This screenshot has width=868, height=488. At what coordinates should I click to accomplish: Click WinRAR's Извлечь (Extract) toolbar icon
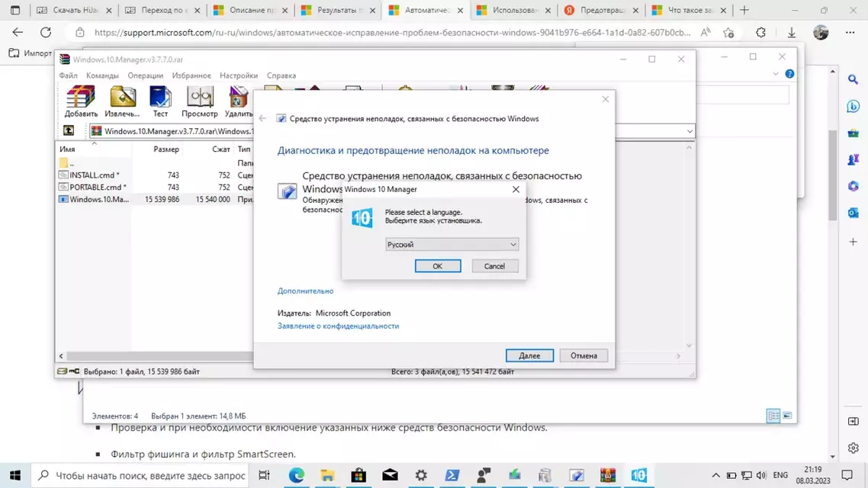pyautogui.click(x=122, y=101)
